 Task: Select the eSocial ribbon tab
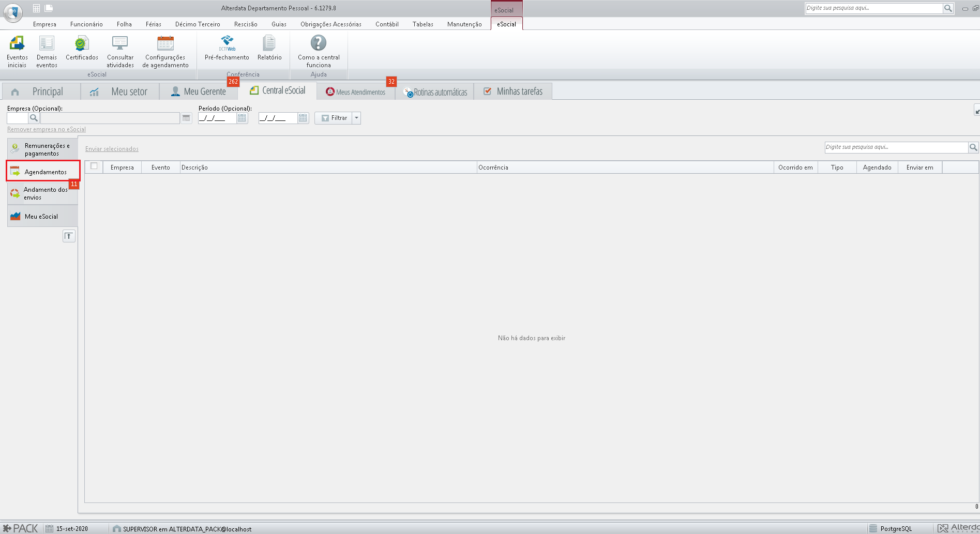506,24
